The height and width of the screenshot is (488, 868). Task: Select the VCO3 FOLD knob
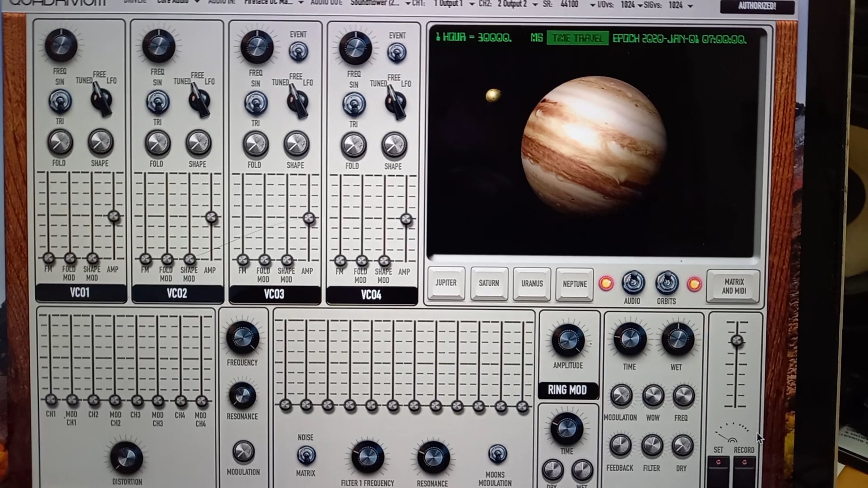coord(256,144)
